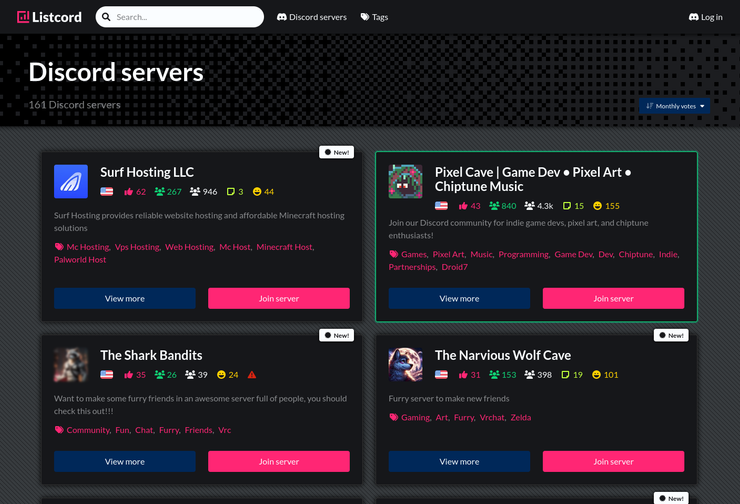Click online members icon showing 840
Image resolution: width=740 pixels, height=504 pixels.
(x=494, y=206)
